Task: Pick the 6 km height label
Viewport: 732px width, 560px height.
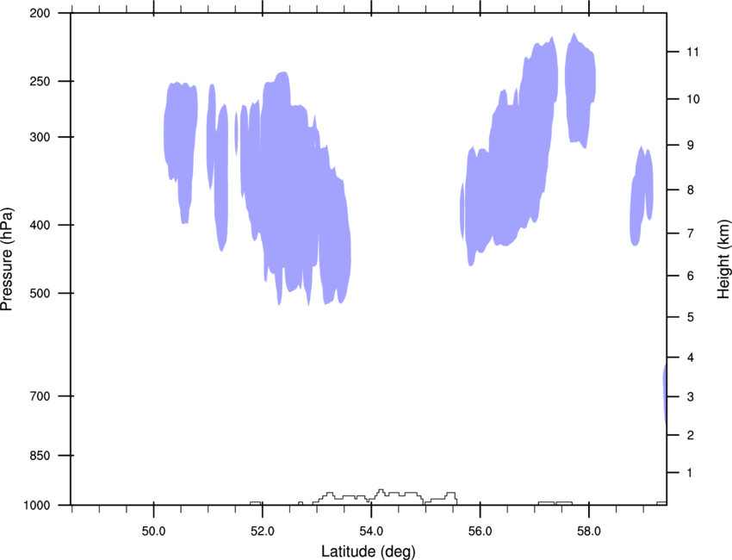Action: coord(690,276)
